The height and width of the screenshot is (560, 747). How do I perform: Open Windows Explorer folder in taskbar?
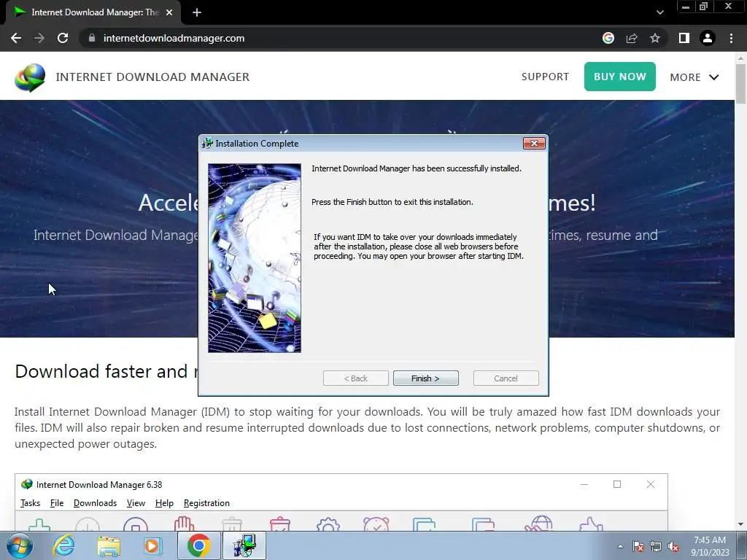pos(109,545)
